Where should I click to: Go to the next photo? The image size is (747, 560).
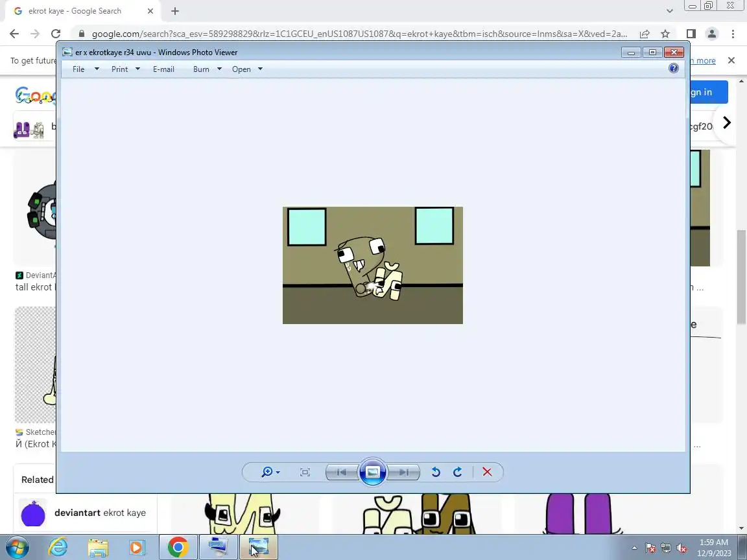coord(404,472)
